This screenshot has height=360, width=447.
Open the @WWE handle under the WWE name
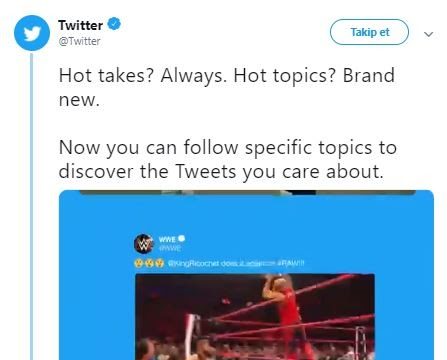(170, 248)
